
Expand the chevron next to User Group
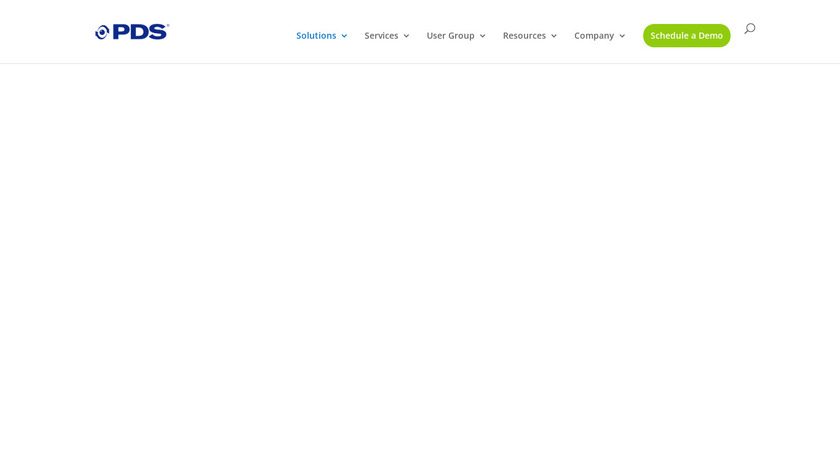pyautogui.click(x=482, y=36)
